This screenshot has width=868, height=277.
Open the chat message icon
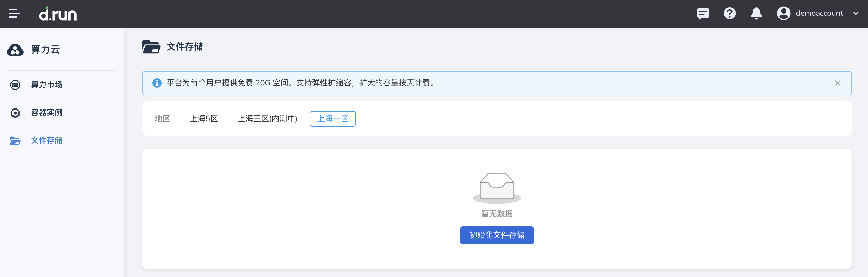point(703,14)
